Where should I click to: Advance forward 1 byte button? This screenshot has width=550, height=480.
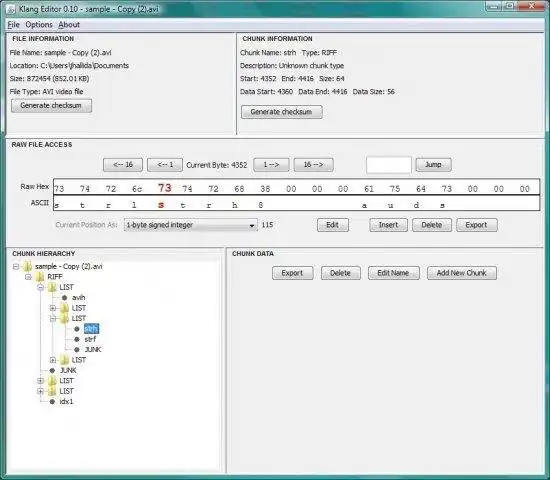[271, 165]
